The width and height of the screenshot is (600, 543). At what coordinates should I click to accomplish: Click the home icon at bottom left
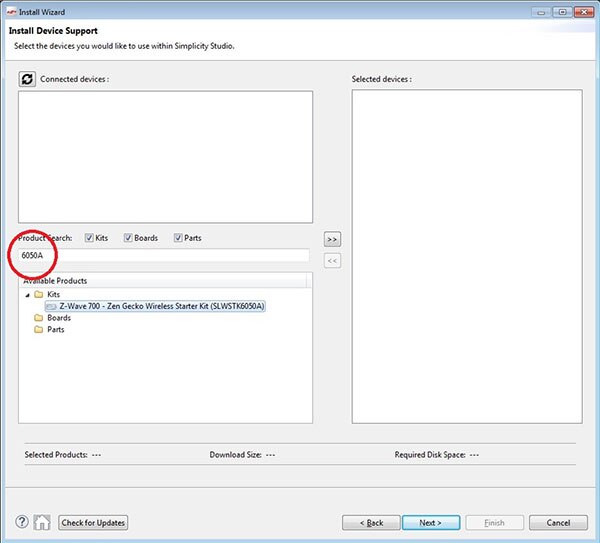[41, 522]
